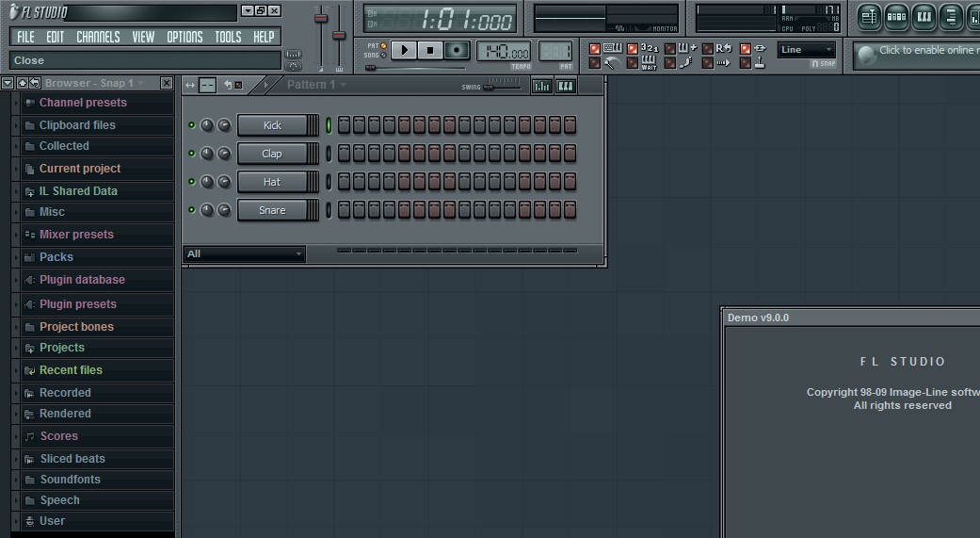Click the main volume slider handle
Image resolution: width=980 pixels, height=538 pixels.
click(321, 19)
